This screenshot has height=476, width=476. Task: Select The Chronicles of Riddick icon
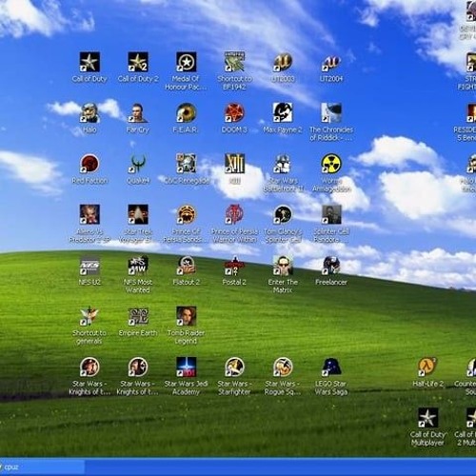[x=331, y=112]
